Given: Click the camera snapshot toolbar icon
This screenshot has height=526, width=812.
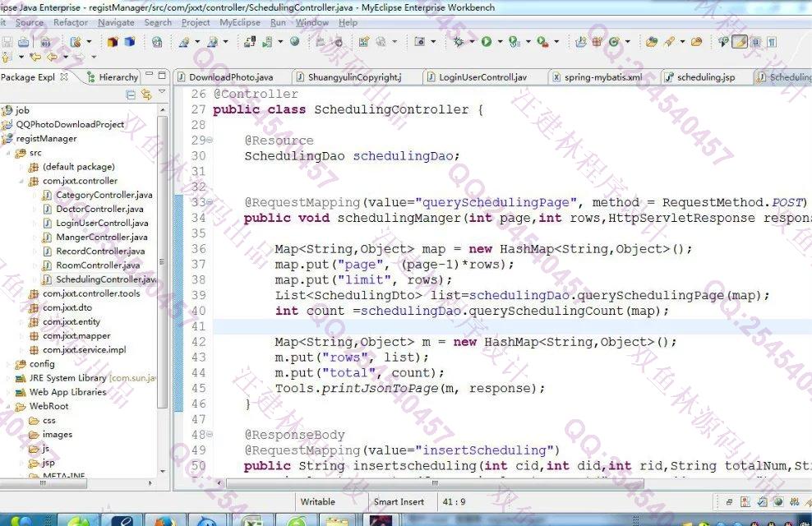Looking at the screenshot, I should tap(420, 42).
